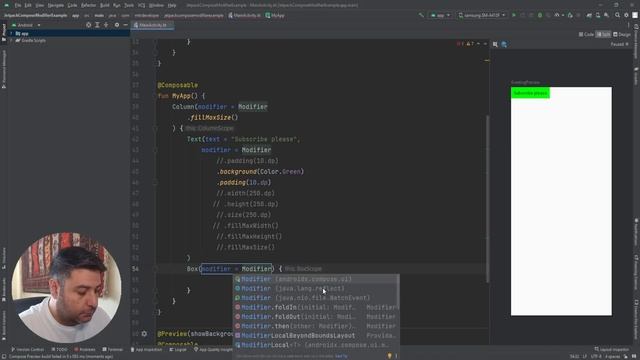Choose Modifier.foldOut completion entry
The image size is (640, 360).
[x=316, y=317]
